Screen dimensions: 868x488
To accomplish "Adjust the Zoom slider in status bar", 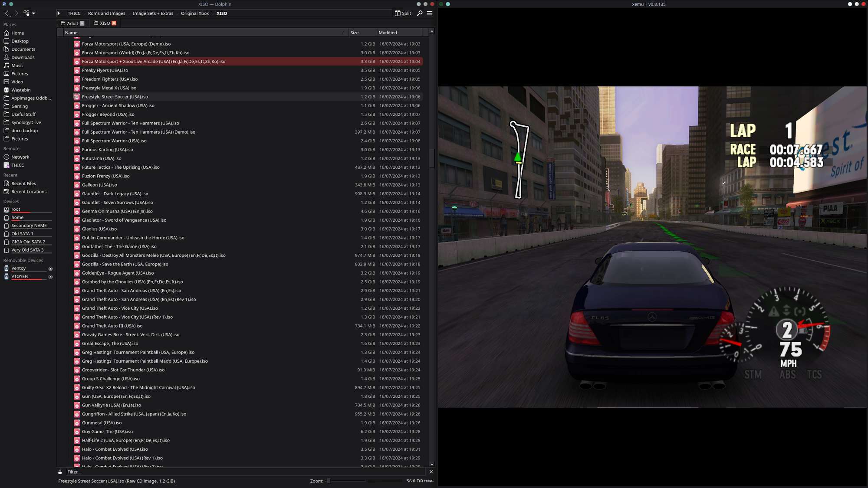I will point(346,481).
